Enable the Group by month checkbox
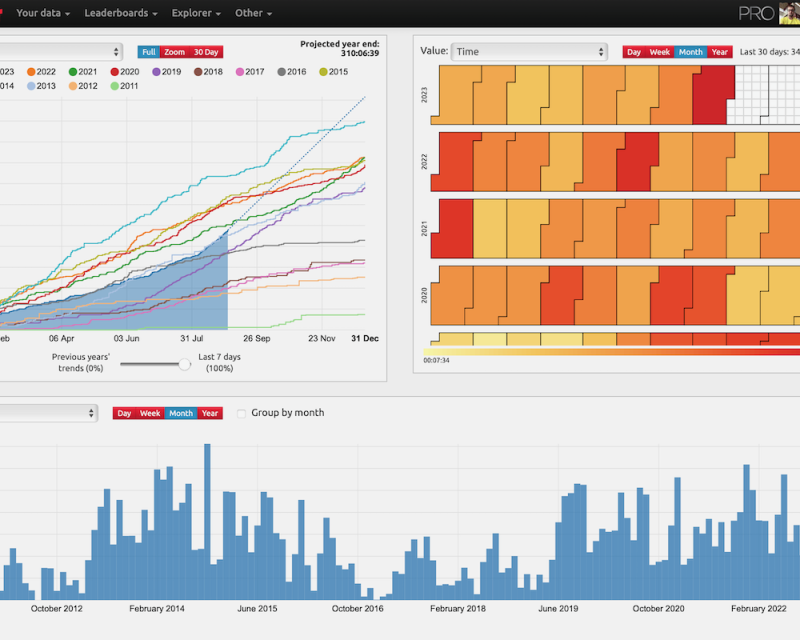 coord(241,413)
